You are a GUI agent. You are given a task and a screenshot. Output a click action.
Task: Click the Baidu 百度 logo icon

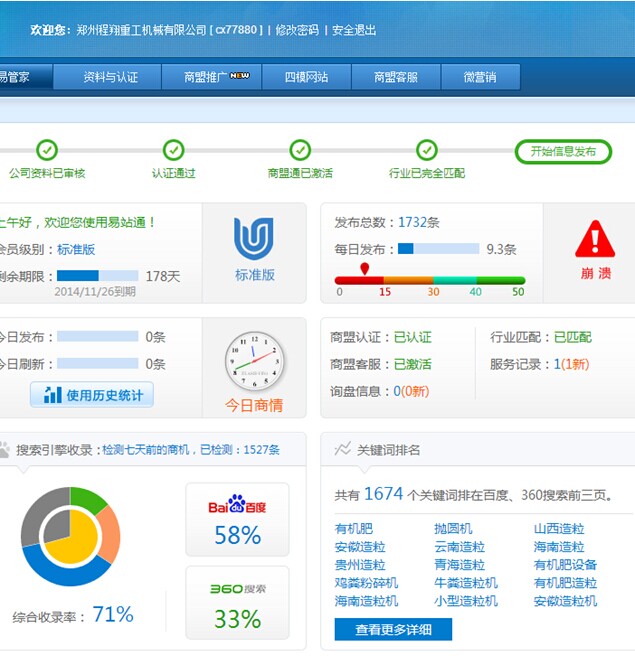tap(237, 505)
